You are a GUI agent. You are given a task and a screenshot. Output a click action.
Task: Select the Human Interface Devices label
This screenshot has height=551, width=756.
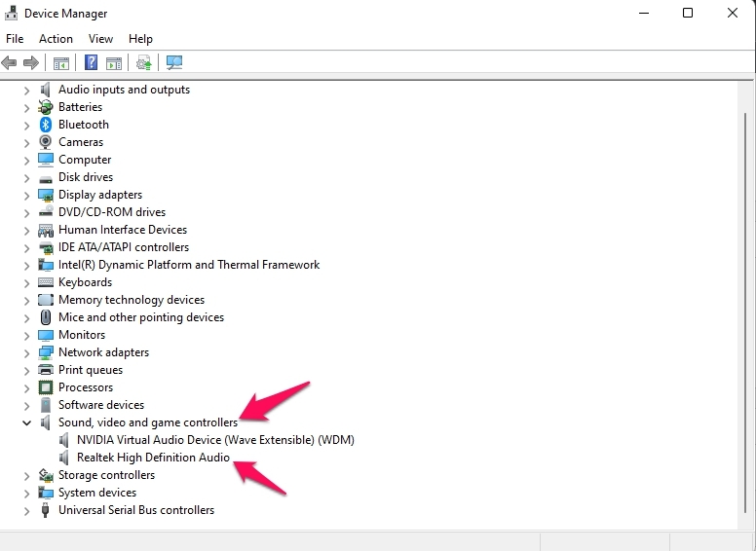point(123,230)
